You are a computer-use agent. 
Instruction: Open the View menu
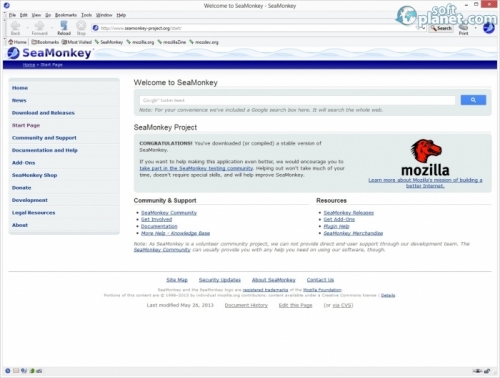pos(36,15)
